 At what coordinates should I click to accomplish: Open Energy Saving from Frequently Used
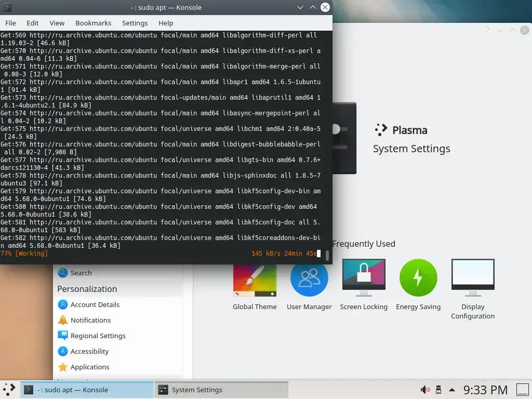418,277
